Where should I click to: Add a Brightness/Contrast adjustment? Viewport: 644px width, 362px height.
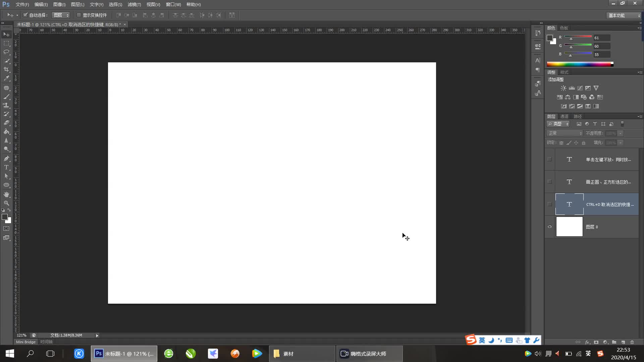pyautogui.click(x=563, y=88)
